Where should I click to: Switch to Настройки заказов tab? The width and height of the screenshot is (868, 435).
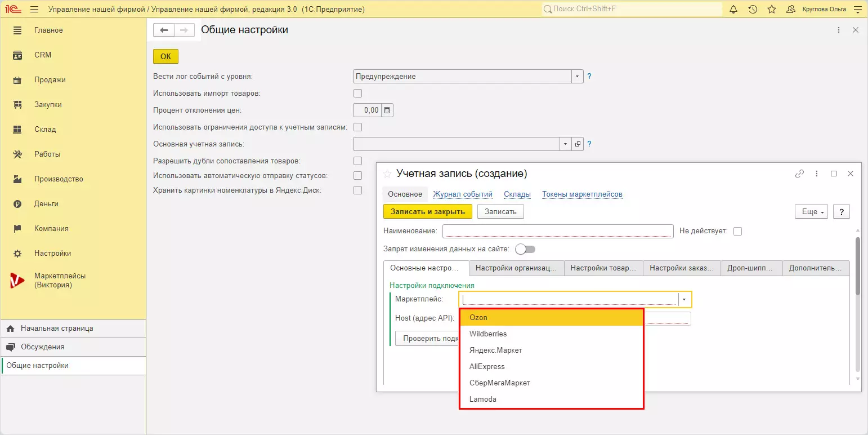(x=682, y=268)
